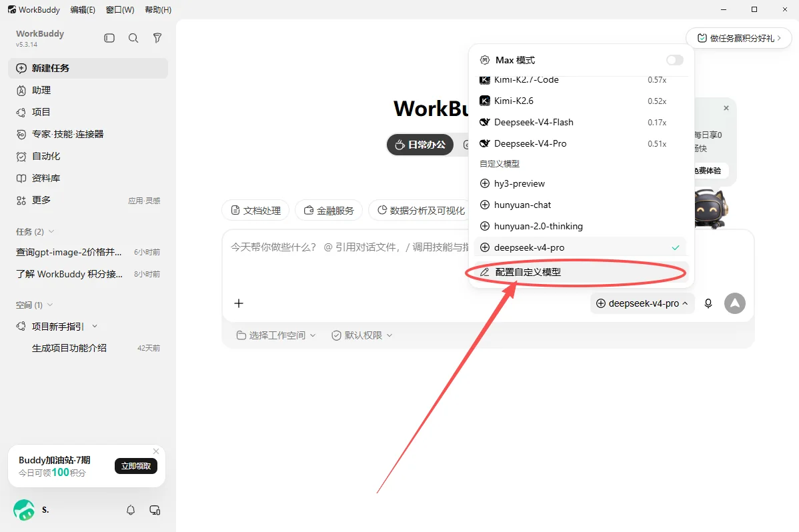The image size is (799, 532).
Task: Choose Deepseek-V4-Flash model
Action: (x=581, y=122)
